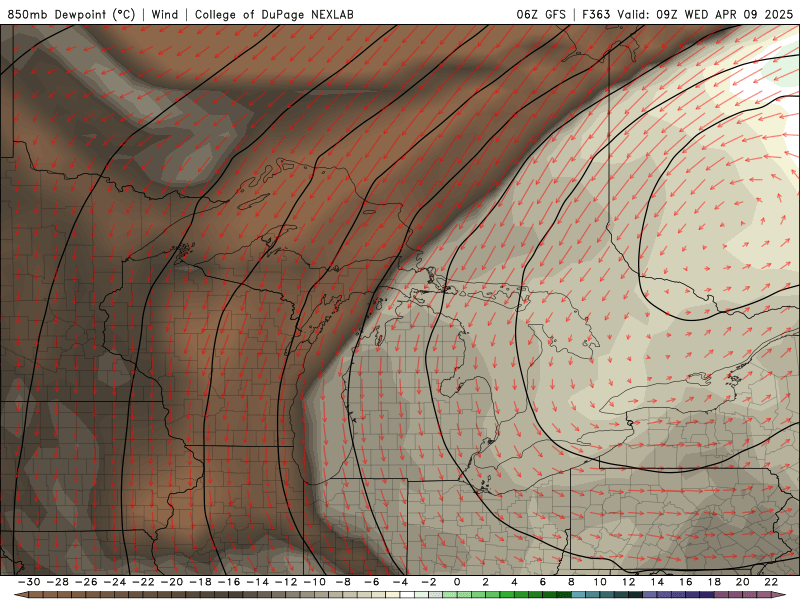Click the '06Z GFS' model run label
Screen dimensions: 800x600
pyautogui.click(x=541, y=14)
